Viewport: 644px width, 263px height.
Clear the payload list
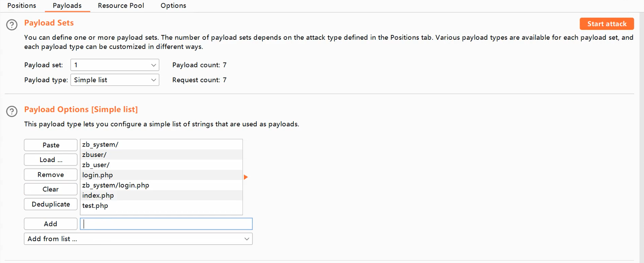tap(51, 189)
